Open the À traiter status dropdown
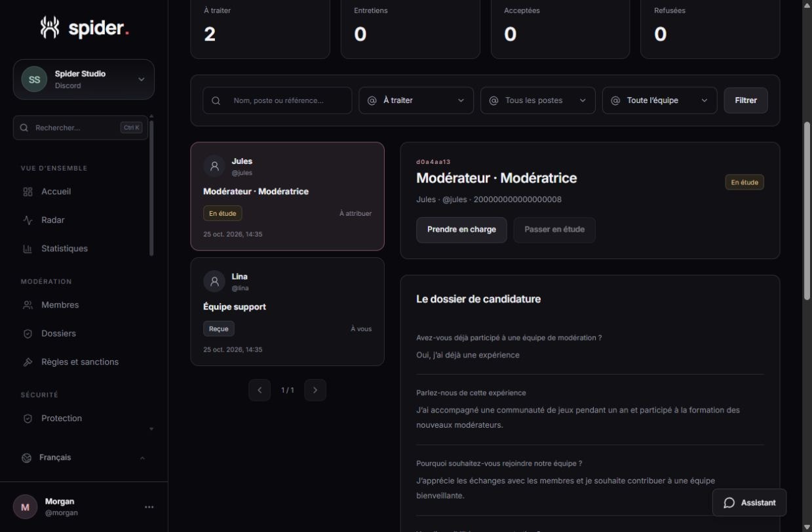Screen dimensions: 812x532 coord(416,101)
